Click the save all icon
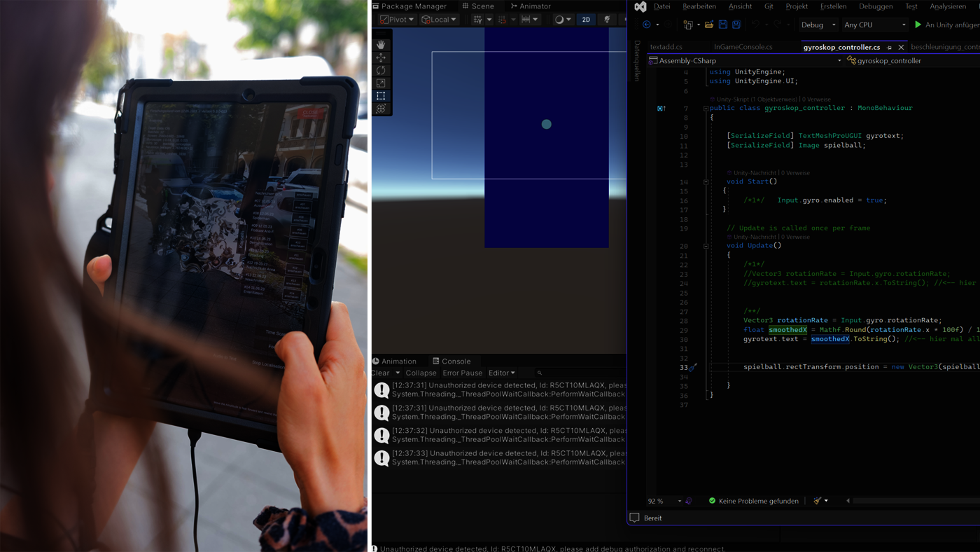This screenshot has height=552, width=980. click(736, 25)
